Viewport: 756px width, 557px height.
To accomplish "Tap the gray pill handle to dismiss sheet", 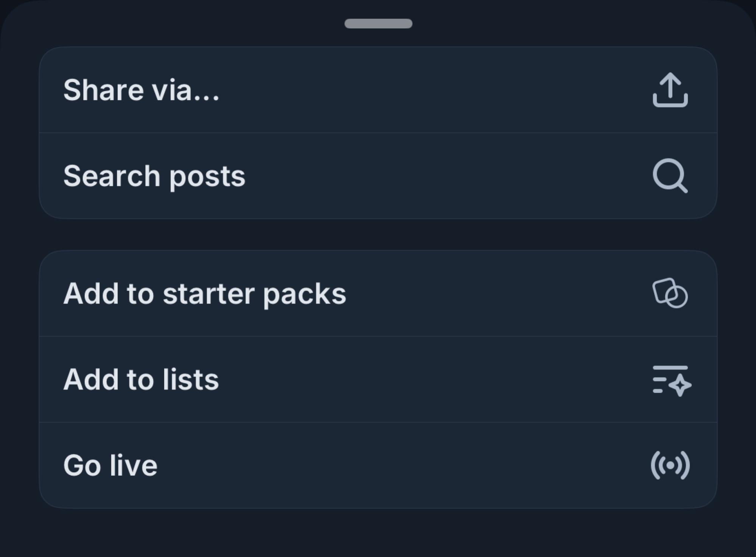I will click(378, 23).
